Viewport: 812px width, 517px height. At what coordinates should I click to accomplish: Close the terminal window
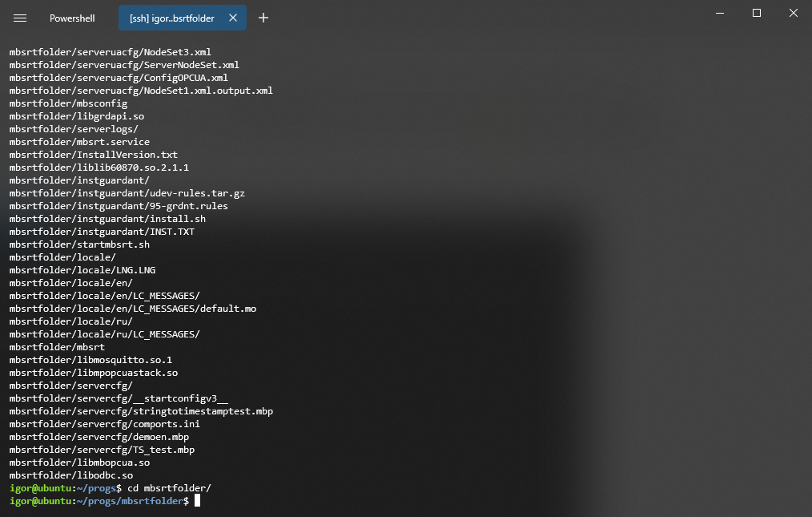point(794,13)
